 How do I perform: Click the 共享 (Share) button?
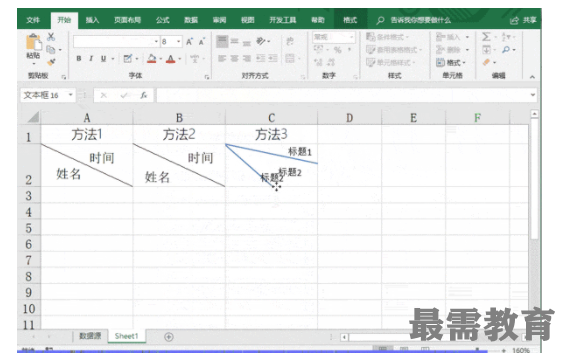pos(523,20)
